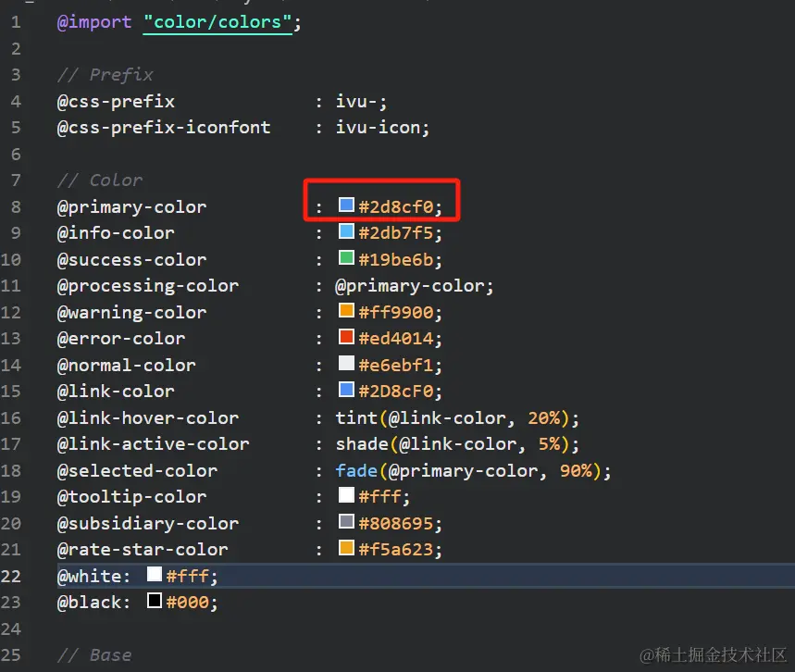Click the black swatch beside #000

[x=155, y=601]
